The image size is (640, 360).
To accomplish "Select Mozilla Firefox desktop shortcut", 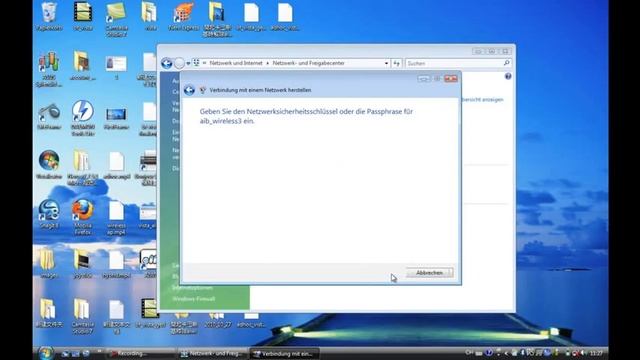I will 83,217.
